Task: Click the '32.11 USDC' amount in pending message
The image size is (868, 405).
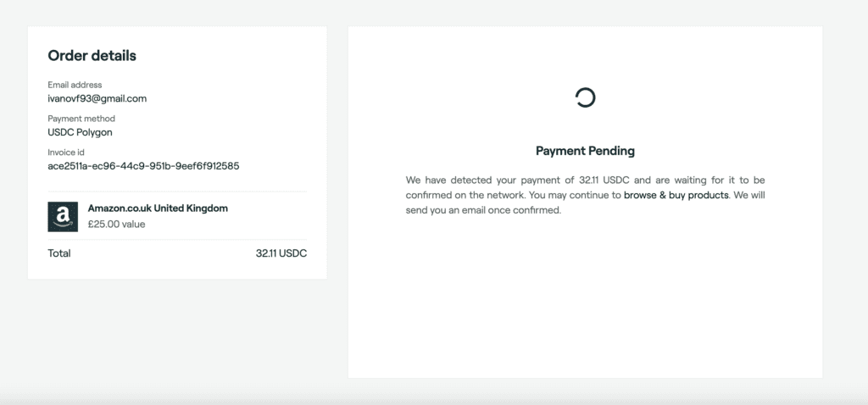Action: coord(604,180)
